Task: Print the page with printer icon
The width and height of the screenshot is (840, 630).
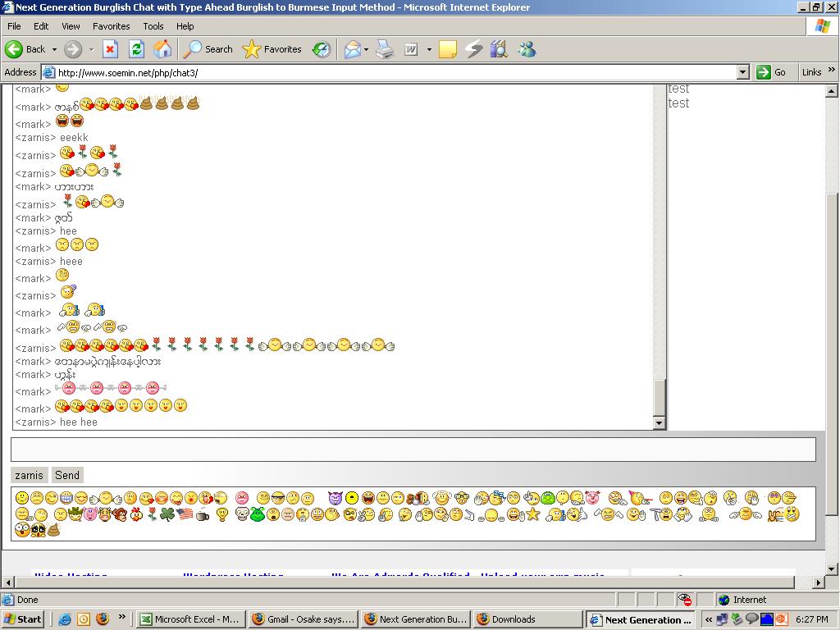Action: [384, 49]
